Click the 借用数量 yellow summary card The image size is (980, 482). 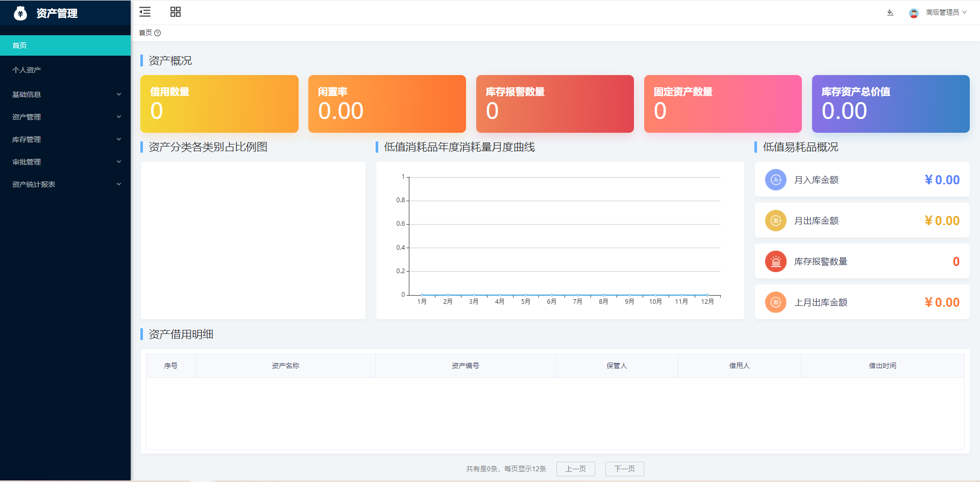tap(219, 104)
